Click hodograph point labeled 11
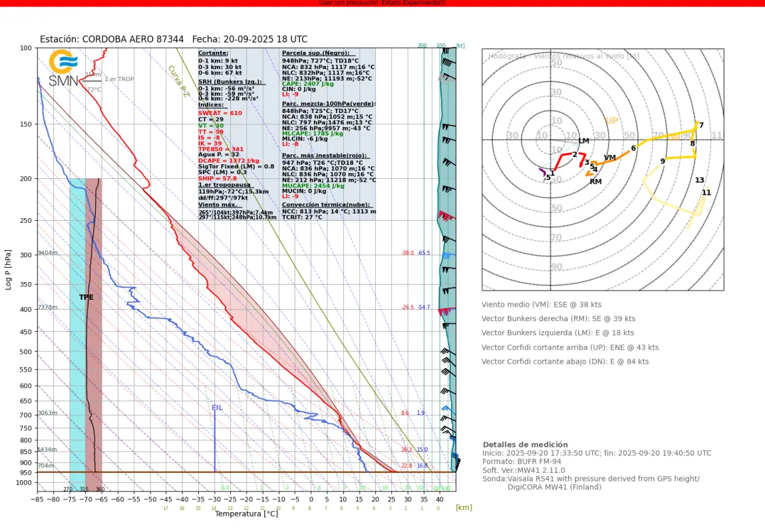Image resolution: width=765 pixels, height=532 pixels. [706, 193]
